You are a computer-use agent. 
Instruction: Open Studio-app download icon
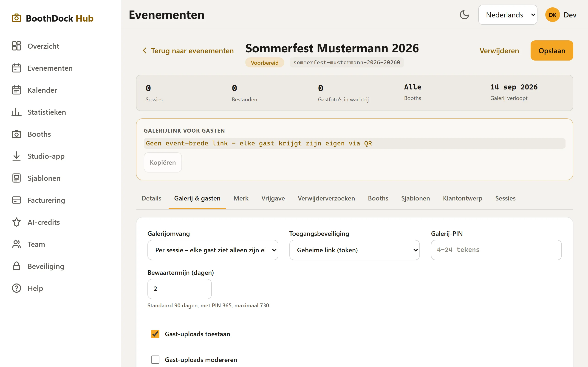pyautogui.click(x=17, y=156)
